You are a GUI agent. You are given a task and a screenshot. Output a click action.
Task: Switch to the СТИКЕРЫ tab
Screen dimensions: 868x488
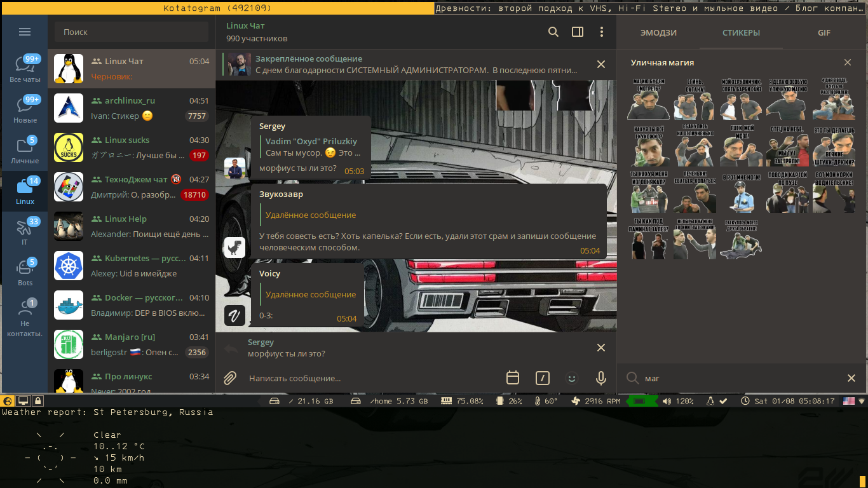741,33
